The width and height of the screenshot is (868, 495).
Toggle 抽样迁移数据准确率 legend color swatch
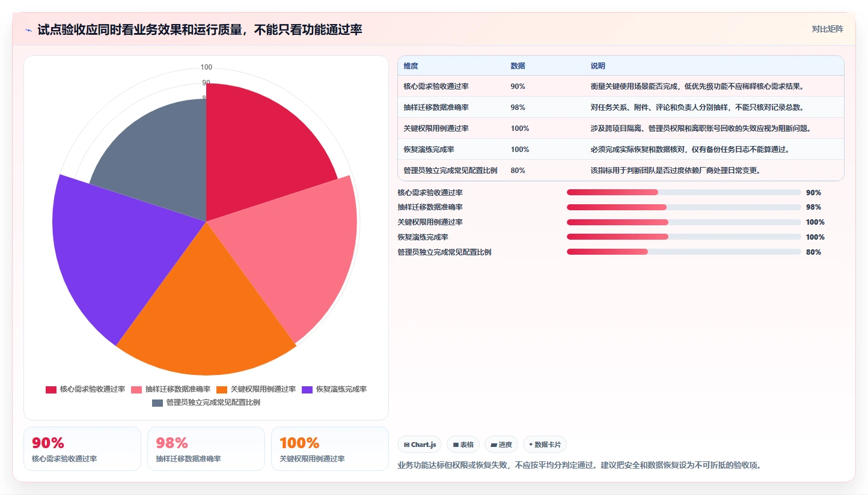pyautogui.click(x=136, y=389)
